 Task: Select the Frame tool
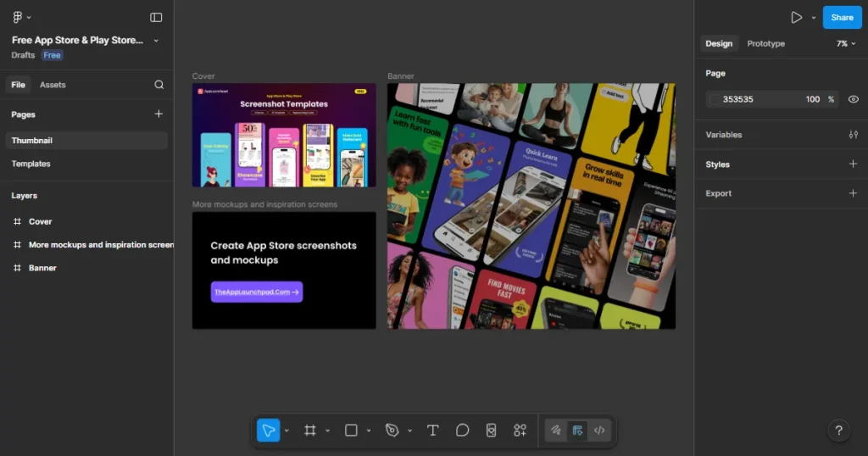310,430
